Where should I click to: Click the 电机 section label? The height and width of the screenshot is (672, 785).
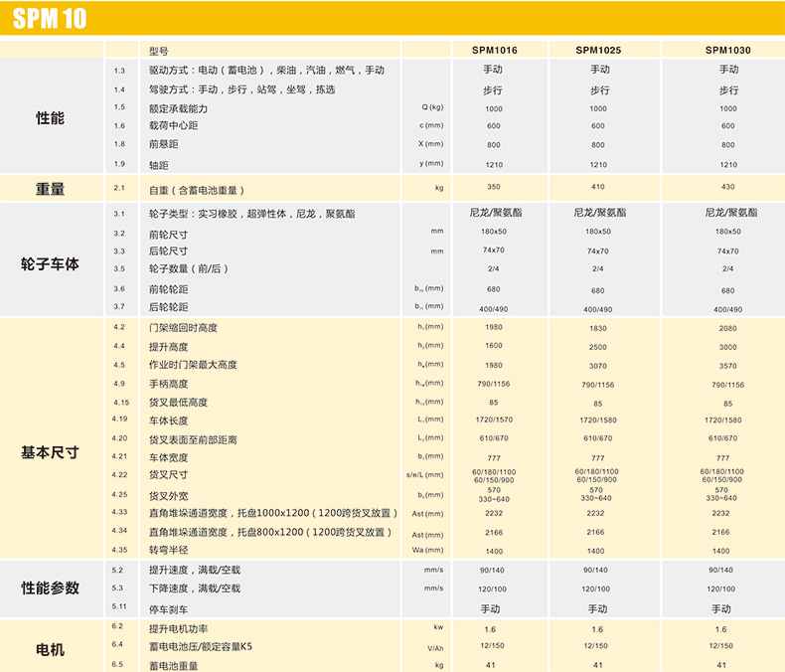pyautogui.click(x=50, y=649)
